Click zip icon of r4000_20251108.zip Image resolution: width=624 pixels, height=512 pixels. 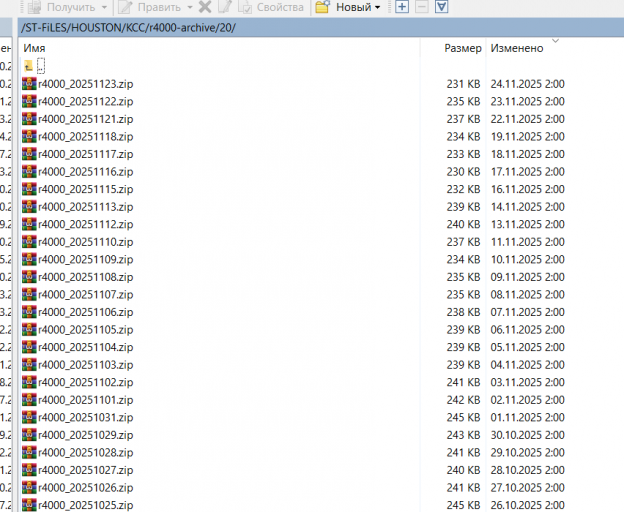(x=29, y=277)
